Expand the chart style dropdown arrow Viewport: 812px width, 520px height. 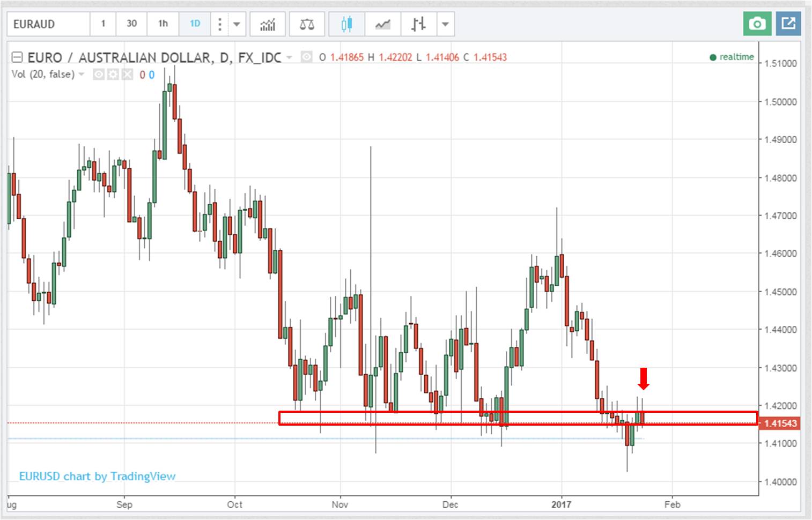[445, 24]
